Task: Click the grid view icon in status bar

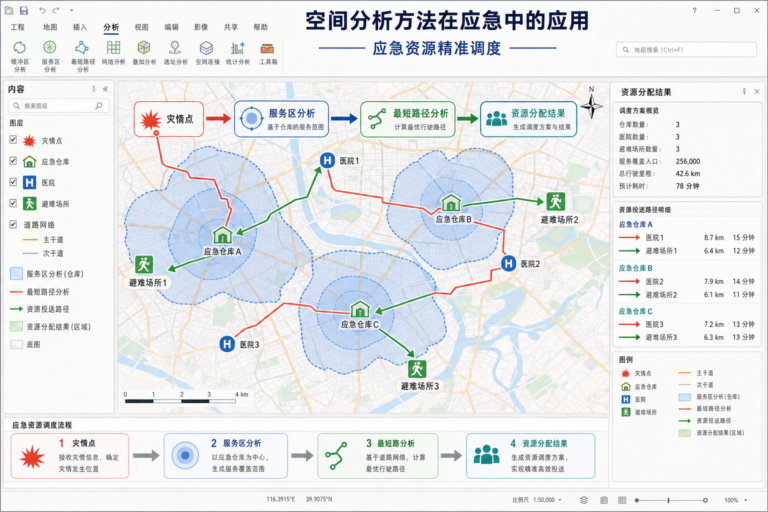Action: (x=622, y=500)
